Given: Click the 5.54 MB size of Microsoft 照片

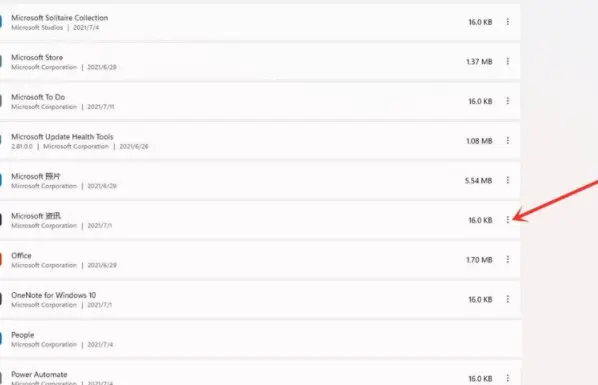Looking at the screenshot, I should [478, 180].
